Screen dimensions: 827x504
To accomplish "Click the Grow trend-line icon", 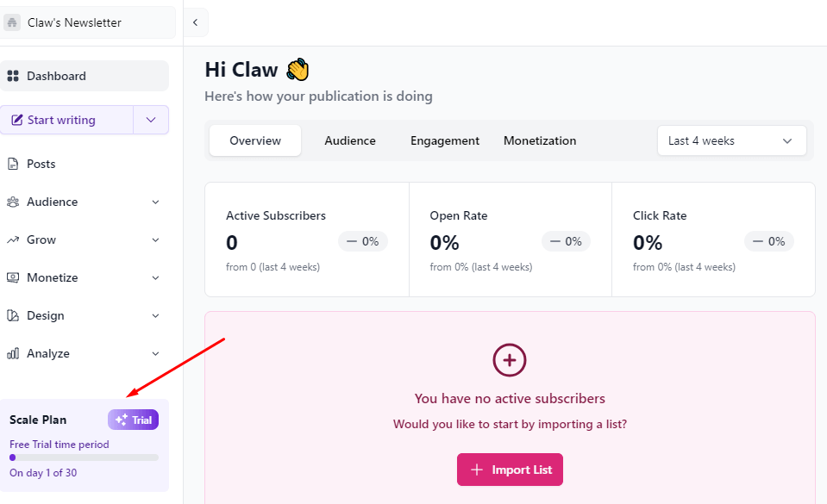I will pos(13,240).
